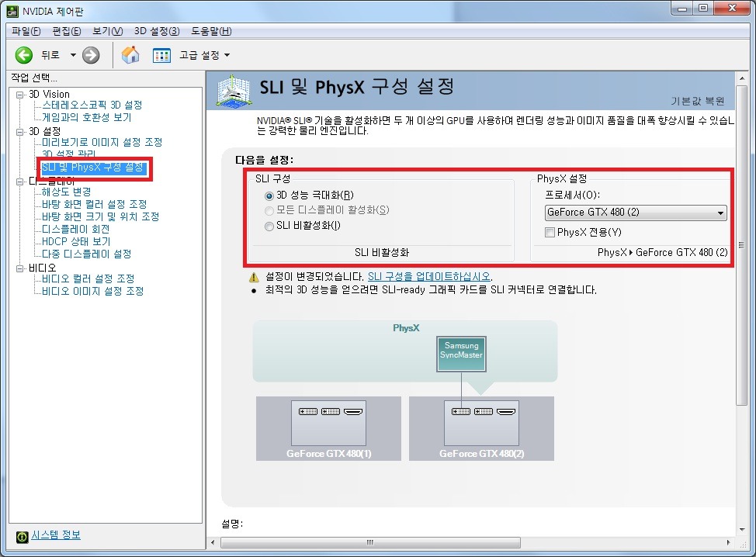The image size is (756, 557).
Task: Open the home page house icon
Action: 130,55
